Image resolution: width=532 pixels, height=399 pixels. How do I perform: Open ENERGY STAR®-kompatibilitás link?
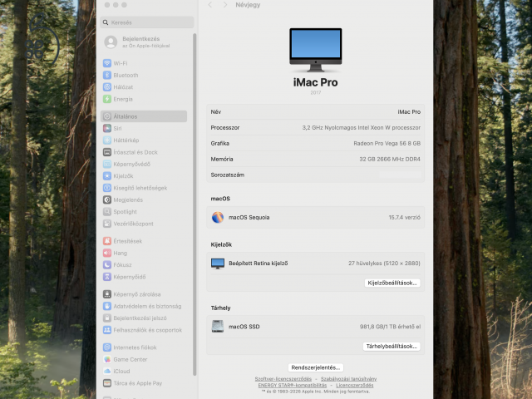point(292,386)
